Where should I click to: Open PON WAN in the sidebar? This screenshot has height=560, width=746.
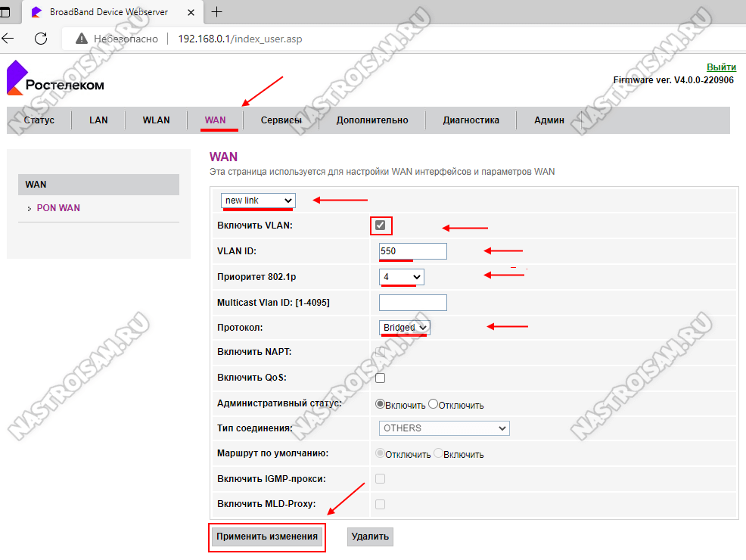click(58, 208)
